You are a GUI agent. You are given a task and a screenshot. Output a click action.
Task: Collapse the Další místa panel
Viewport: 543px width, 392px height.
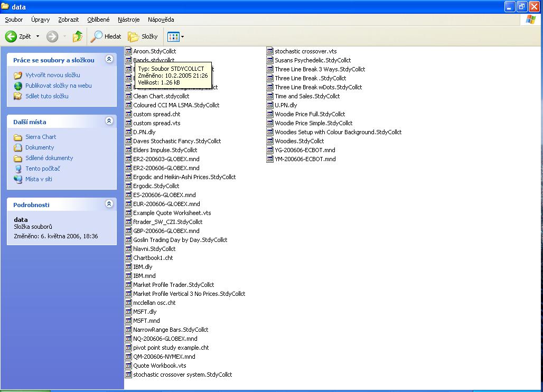coord(109,121)
